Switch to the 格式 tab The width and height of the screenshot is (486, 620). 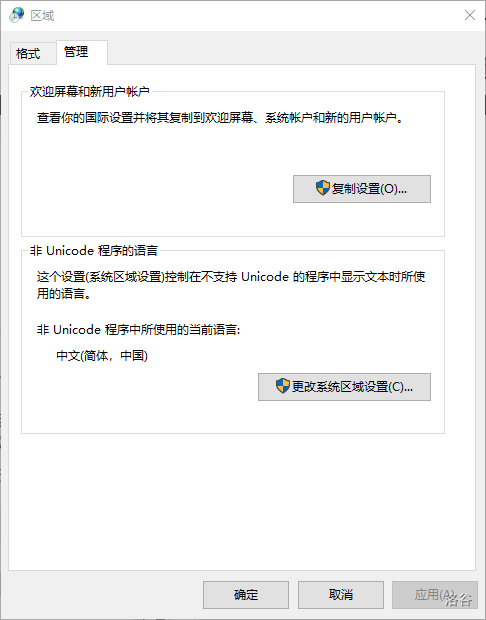[x=28, y=53]
